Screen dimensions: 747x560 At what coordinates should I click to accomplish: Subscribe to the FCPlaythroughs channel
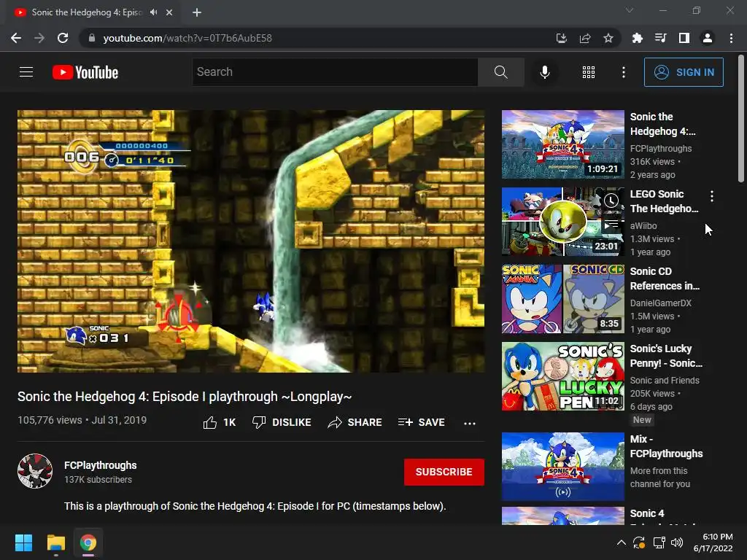point(444,472)
